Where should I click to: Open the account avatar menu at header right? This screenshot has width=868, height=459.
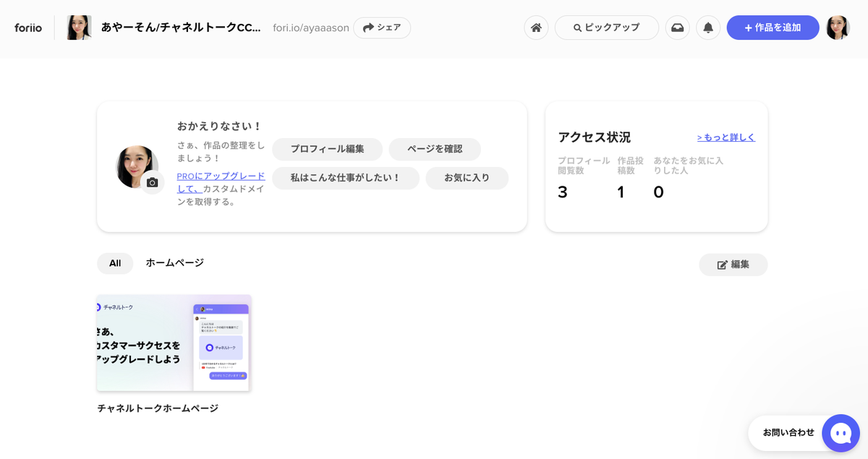point(838,27)
